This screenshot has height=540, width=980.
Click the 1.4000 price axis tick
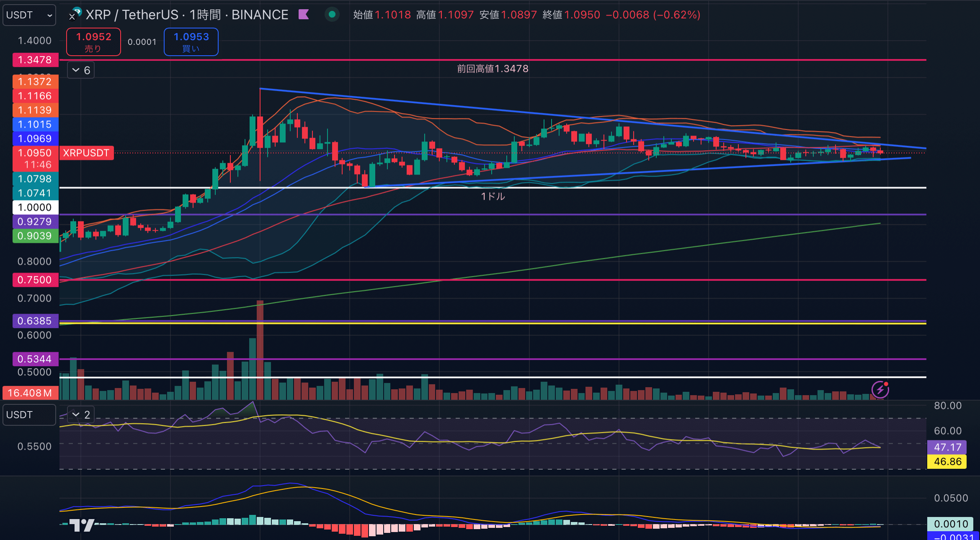34,41
